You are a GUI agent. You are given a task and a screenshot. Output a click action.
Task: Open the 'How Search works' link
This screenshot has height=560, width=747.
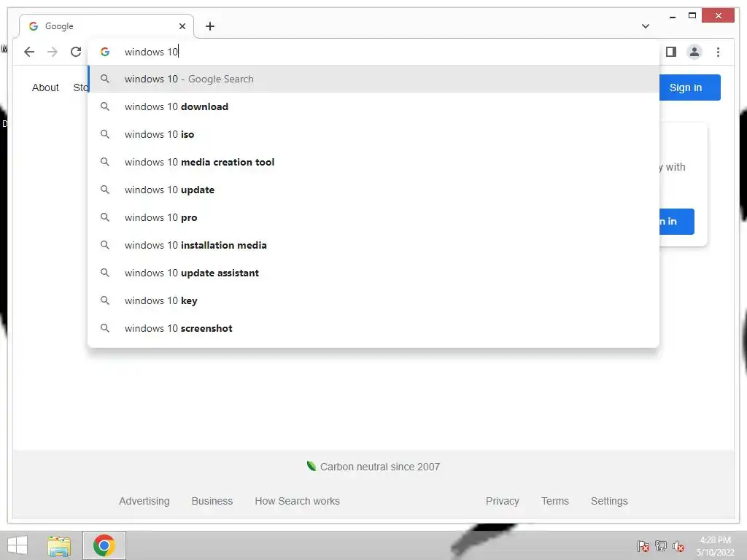coord(298,501)
